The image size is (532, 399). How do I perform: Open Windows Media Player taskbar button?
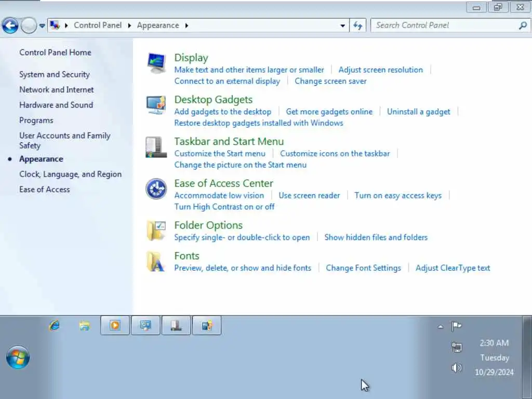115,325
